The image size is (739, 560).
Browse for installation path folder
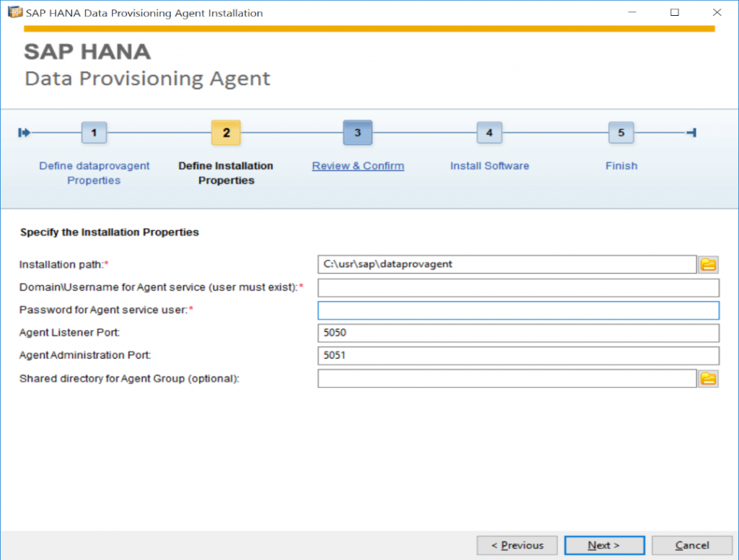click(708, 264)
